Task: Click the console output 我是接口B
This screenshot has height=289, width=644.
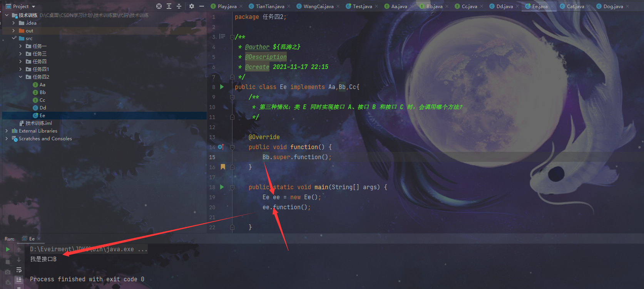Action: click(x=43, y=259)
